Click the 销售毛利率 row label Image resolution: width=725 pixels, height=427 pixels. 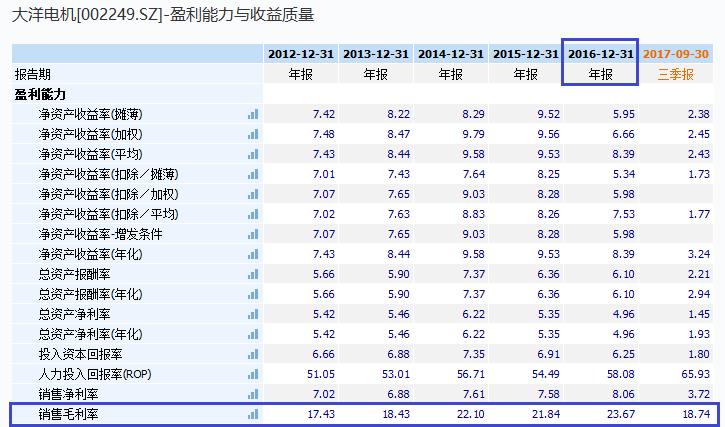pyautogui.click(x=68, y=414)
